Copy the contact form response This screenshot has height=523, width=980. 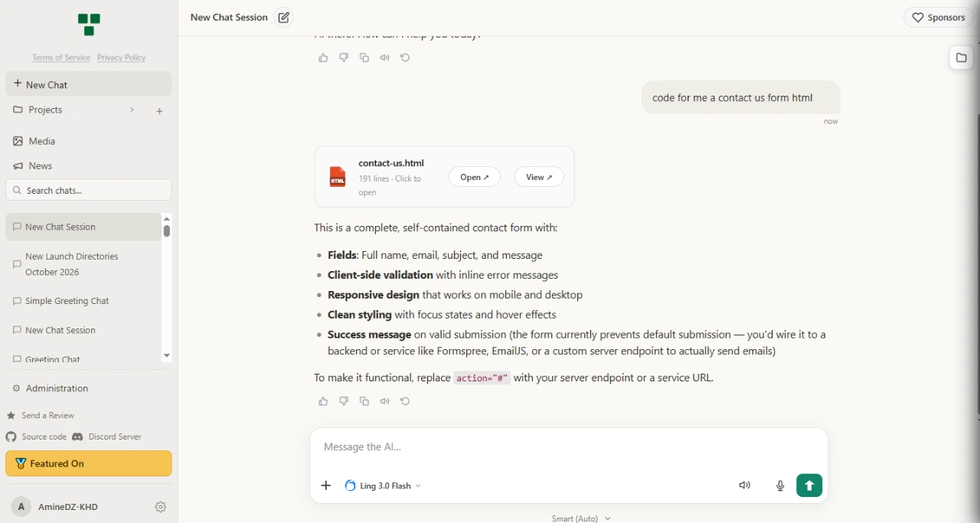click(364, 401)
